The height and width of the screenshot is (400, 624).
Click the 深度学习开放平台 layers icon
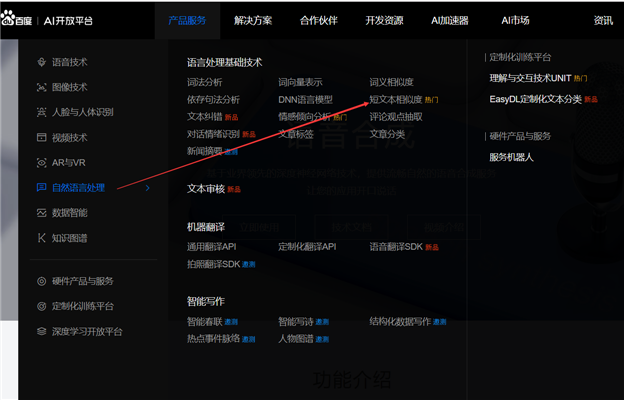click(x=41, y=331)
